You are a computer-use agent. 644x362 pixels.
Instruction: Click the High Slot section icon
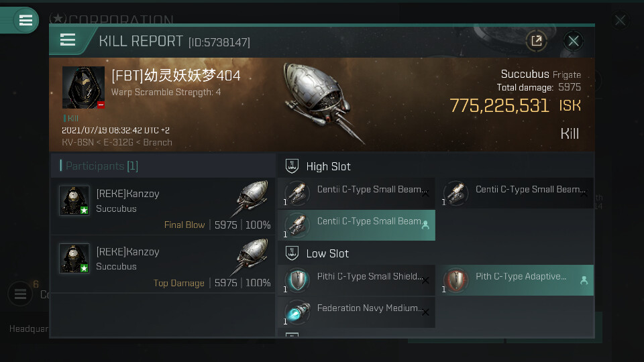[292, 166]
